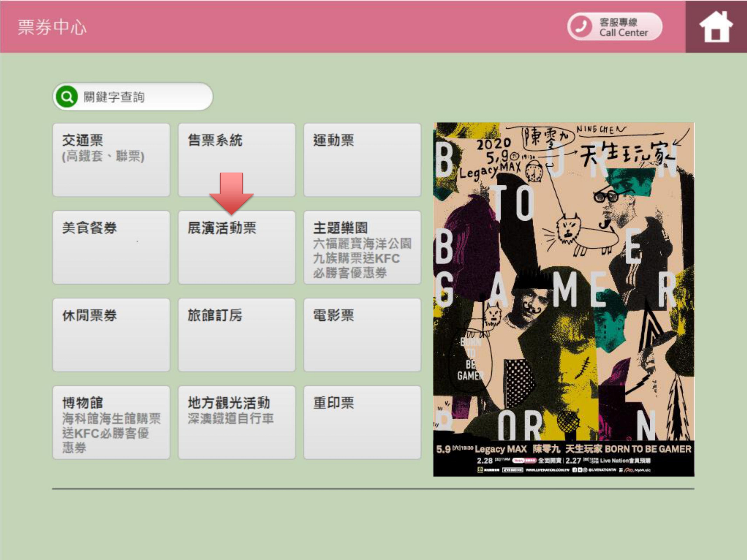
Task: Open the 旅館訂房 hotel booking tile
Action: point(236,335)
